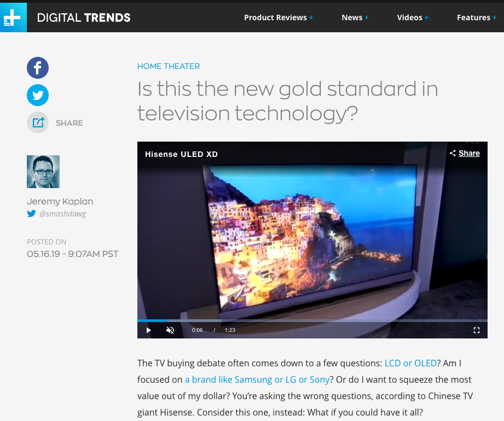
Task: Share article via Facebook icon
Action: (x=38, y=68)
